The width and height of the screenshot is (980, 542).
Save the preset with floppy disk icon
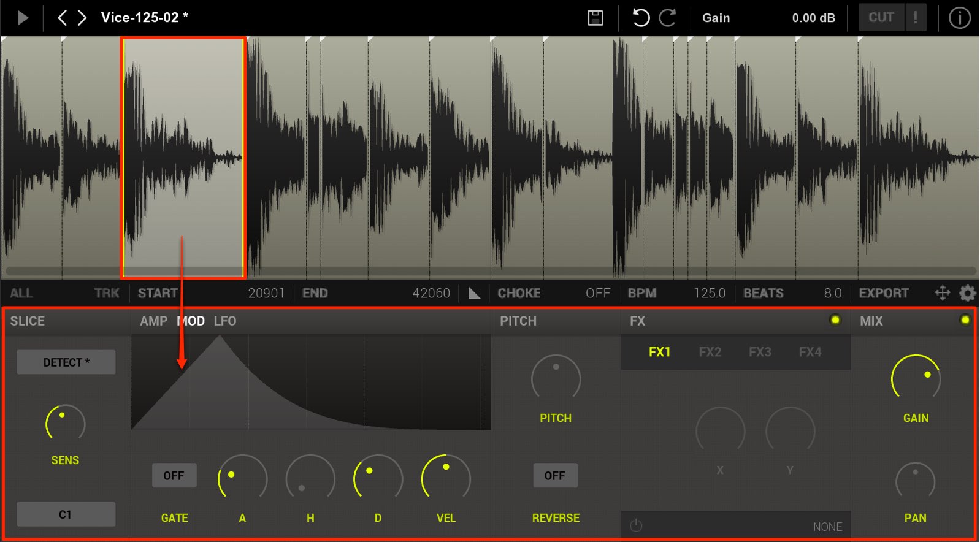pyautogui.click(x=595, y=18)
